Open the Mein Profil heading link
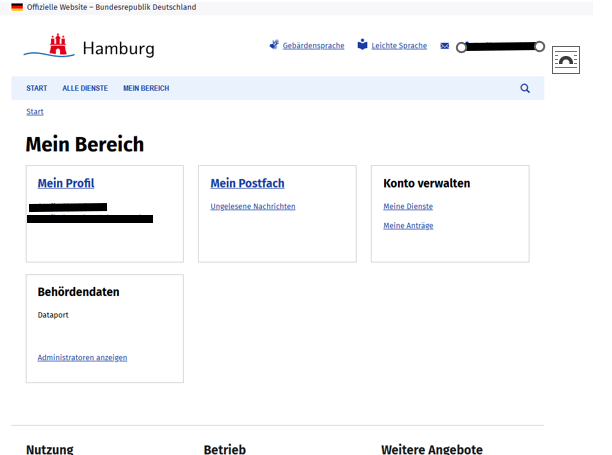This screenshot has width=612, height=455. [x=66, y=183]
